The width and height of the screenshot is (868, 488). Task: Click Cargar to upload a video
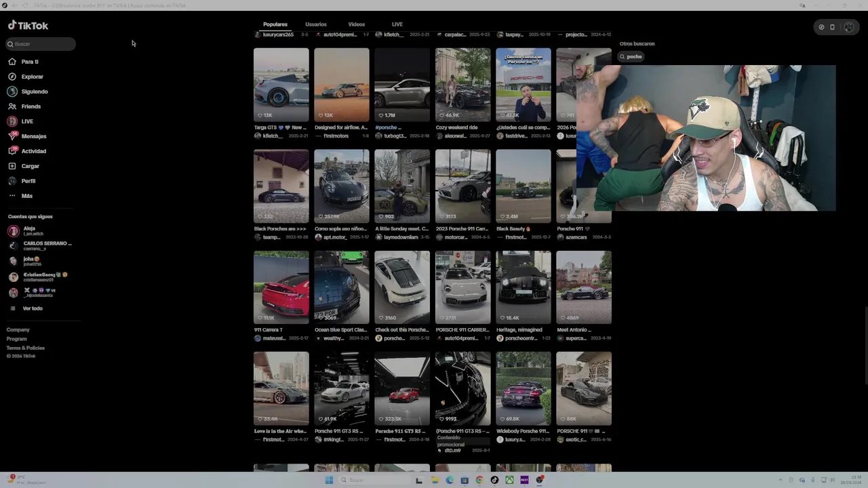click(x=24, y=166)
